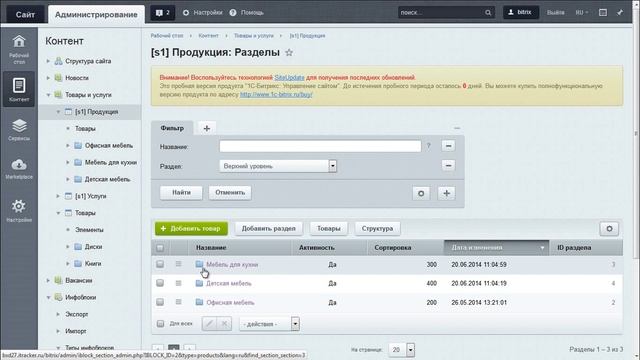The image size is (640, 360).
Task: Toggle the Для всех checkbox
Action: [160, 324]
